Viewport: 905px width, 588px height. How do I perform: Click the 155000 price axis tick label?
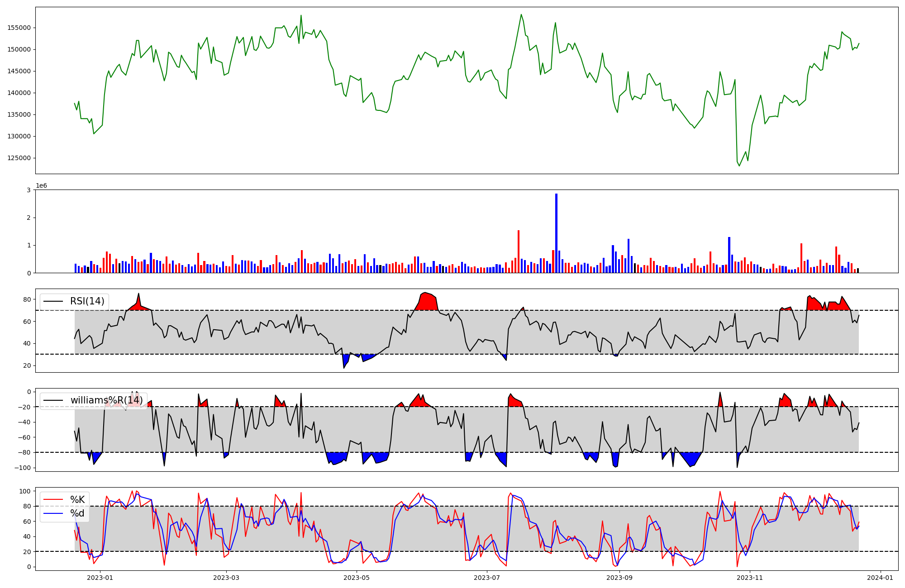[x=19, y=28]
